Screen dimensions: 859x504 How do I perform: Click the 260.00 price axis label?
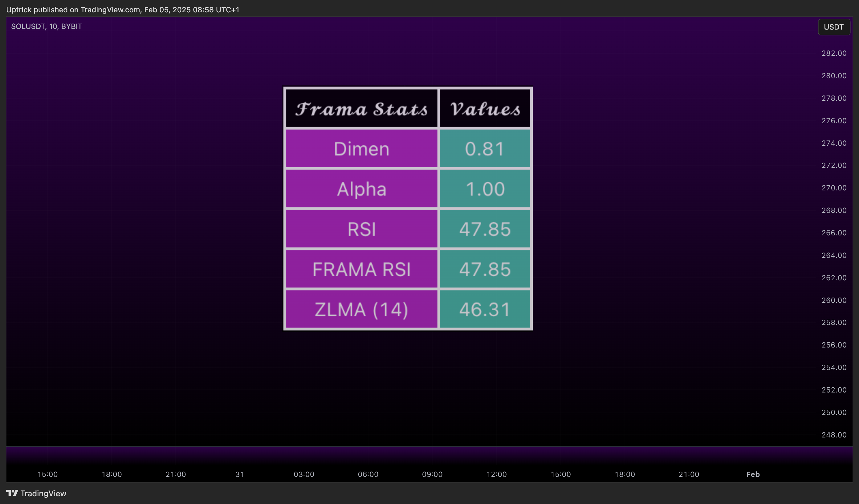(x=834, y=300)
